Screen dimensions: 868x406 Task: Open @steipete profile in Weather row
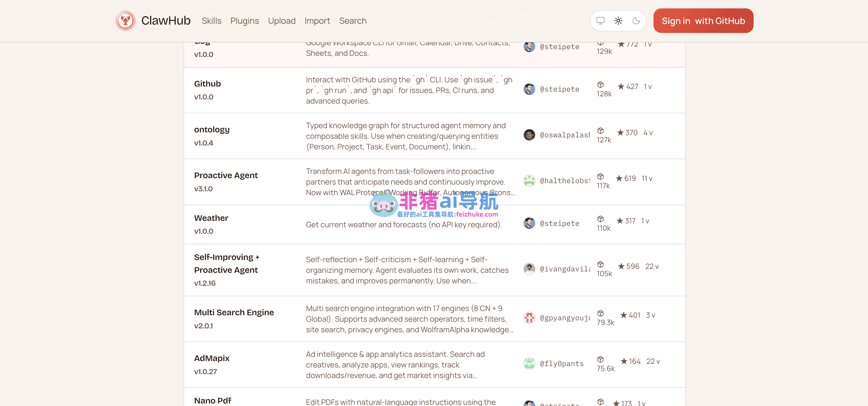(559, 224)
